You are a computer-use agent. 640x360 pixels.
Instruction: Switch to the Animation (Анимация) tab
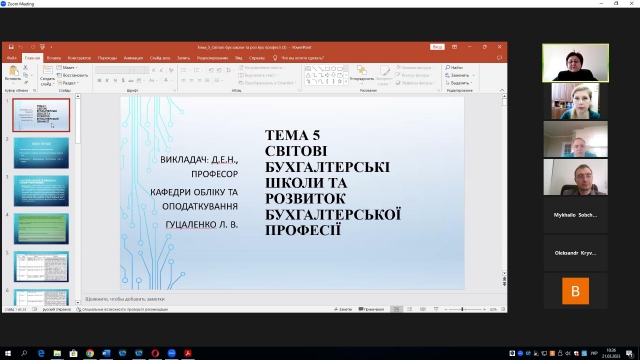pyautogui.click(x=133, y=58)
